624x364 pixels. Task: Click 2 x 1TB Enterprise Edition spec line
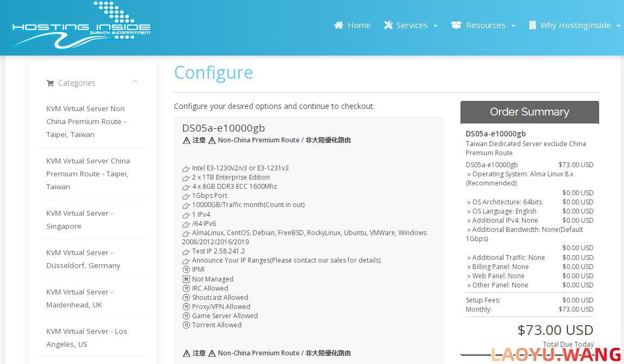pos(231,177)
